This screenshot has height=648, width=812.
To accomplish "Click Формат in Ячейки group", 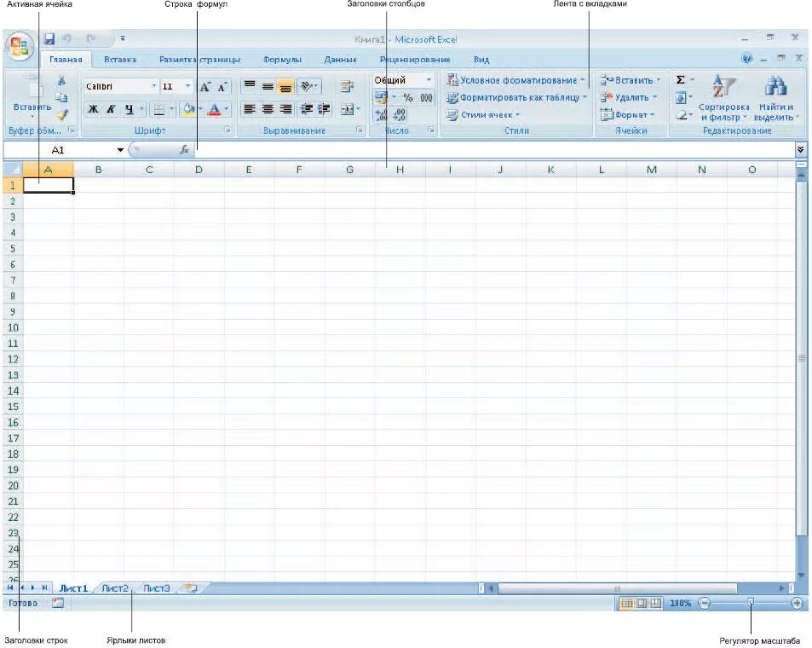I will coord(627,114).
